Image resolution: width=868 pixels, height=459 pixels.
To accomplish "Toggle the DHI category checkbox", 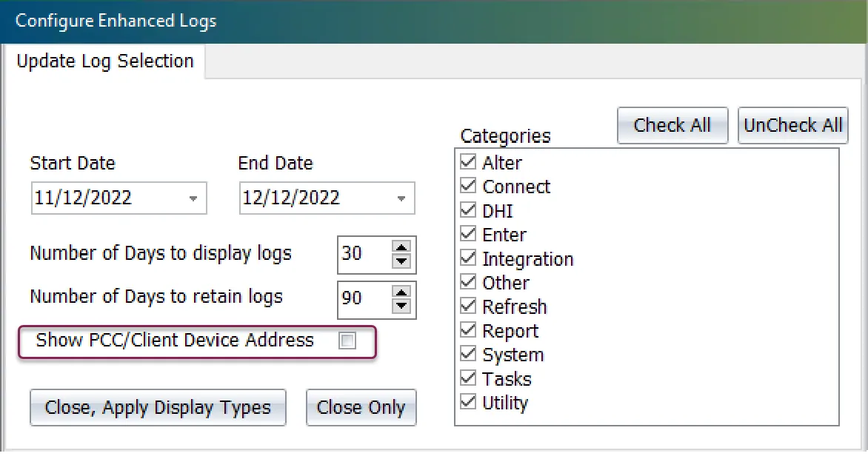I will pos(468,210).
